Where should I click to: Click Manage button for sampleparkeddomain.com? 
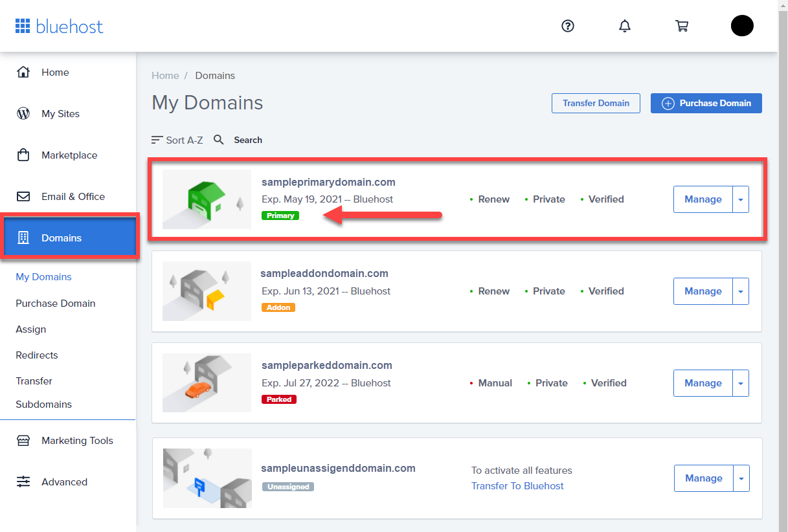pos(703,383)
